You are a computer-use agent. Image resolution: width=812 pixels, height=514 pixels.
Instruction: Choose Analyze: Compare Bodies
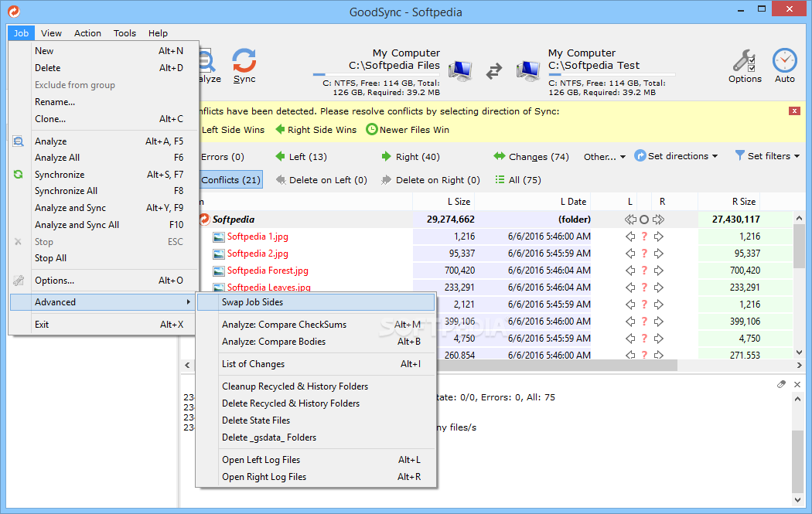click(x=316, y=342)
